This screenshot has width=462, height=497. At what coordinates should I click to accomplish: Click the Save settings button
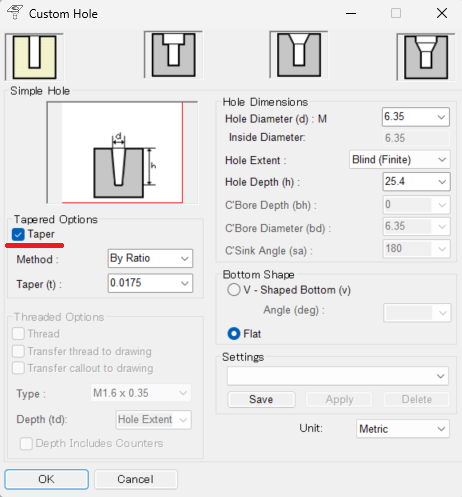(261, 399)
